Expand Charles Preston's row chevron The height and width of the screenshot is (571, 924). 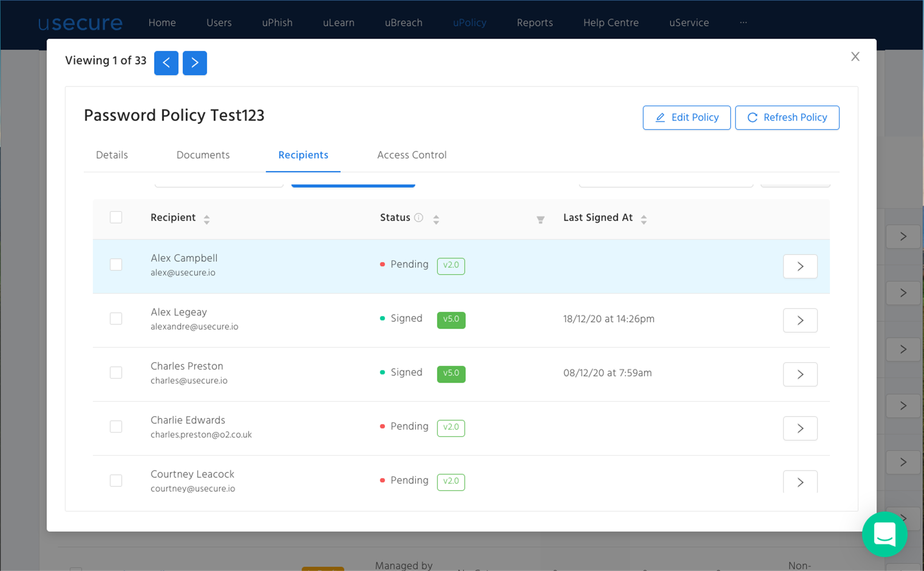click(800, 374)
